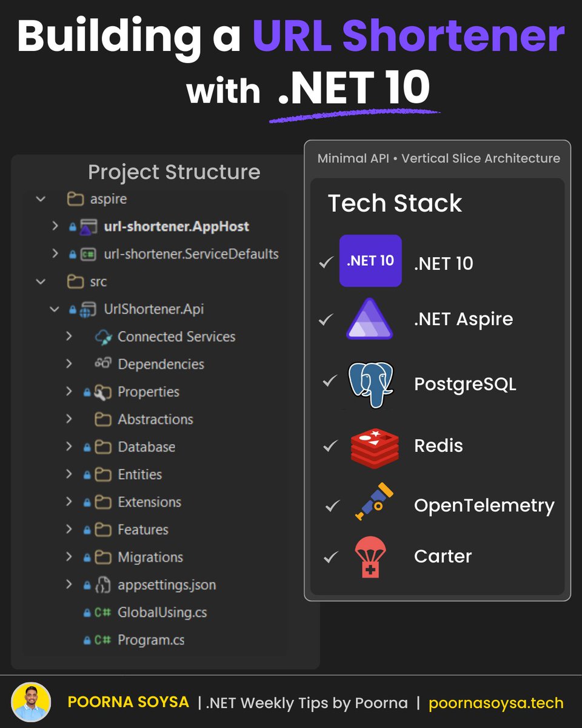Screen dimensions: 582x728
Task: Click the Carter parachute logo
Action: pyautogui.click(x=370, y=558)
